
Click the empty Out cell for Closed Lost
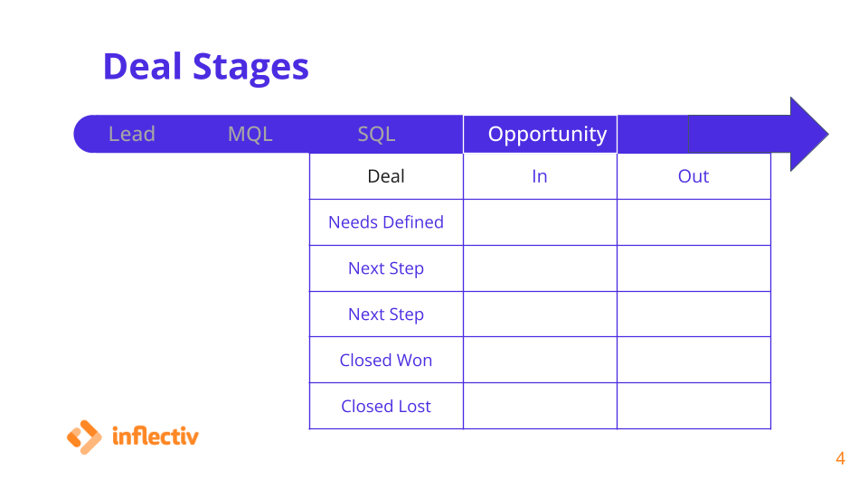click(694, 406)
